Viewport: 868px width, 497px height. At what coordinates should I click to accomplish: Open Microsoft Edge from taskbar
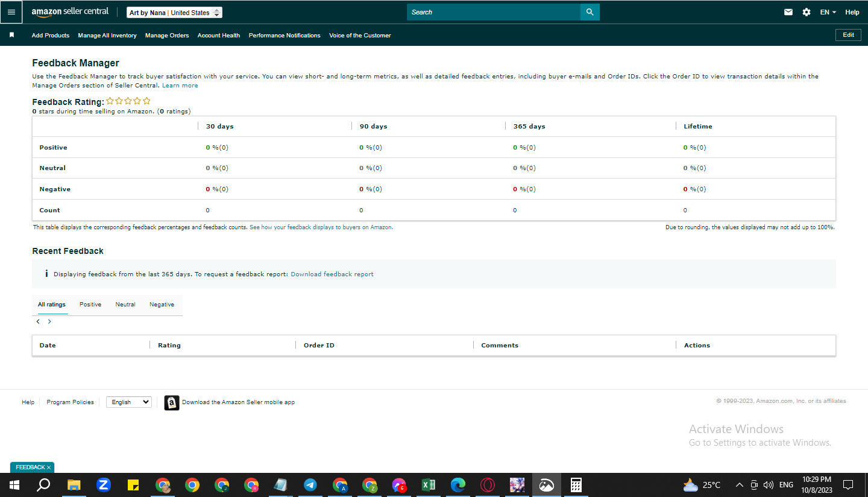[x=458, y=485]
